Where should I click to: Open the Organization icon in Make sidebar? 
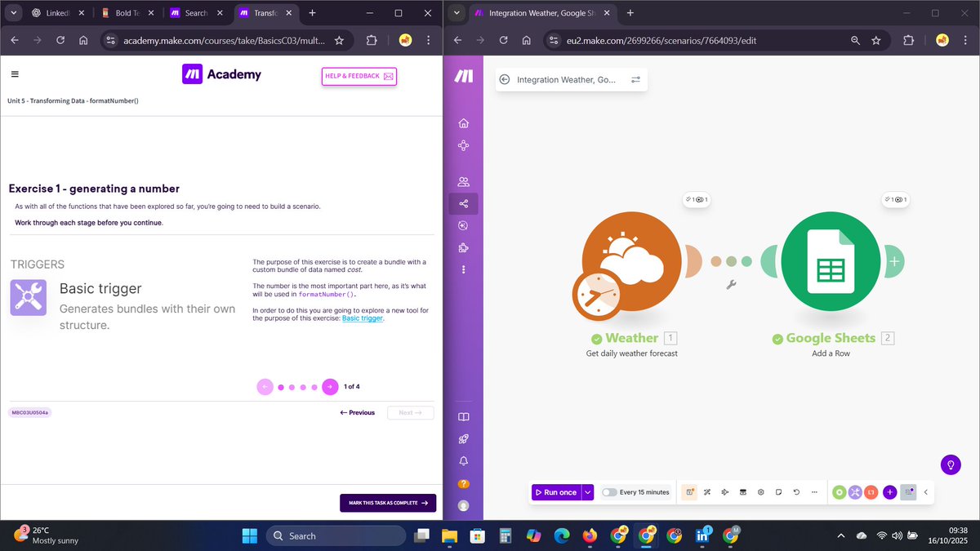[464, 145]
